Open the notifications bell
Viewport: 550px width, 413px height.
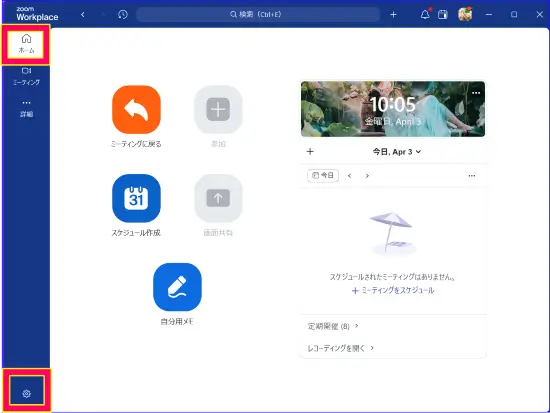[425, 14]
